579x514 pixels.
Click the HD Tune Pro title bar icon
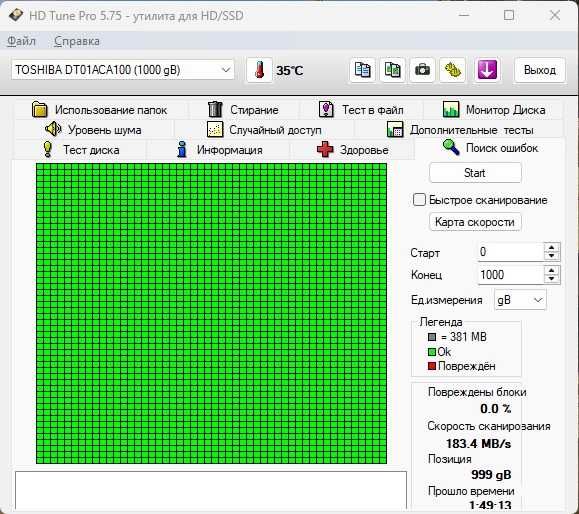pyautogui.click(x=16, y=16)
